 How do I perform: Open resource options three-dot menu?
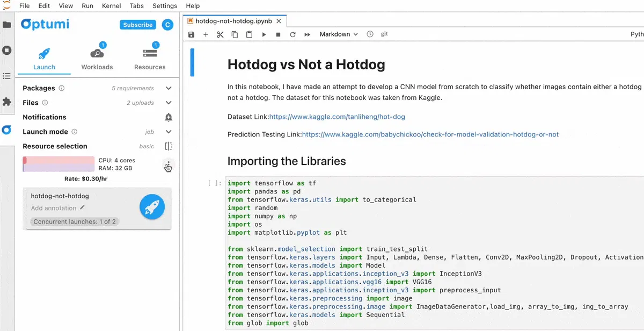[x=169, y=164]
